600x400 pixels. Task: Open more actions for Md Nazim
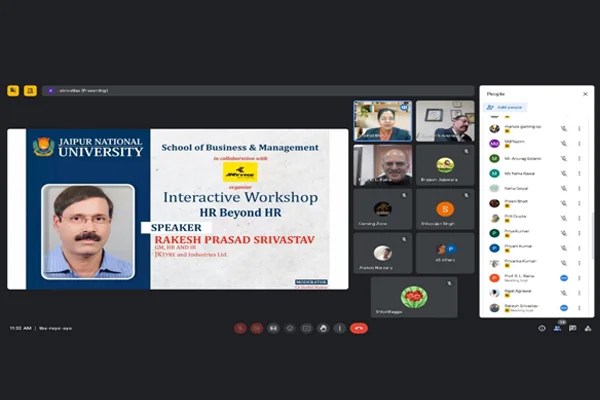(x=579, y=144)
